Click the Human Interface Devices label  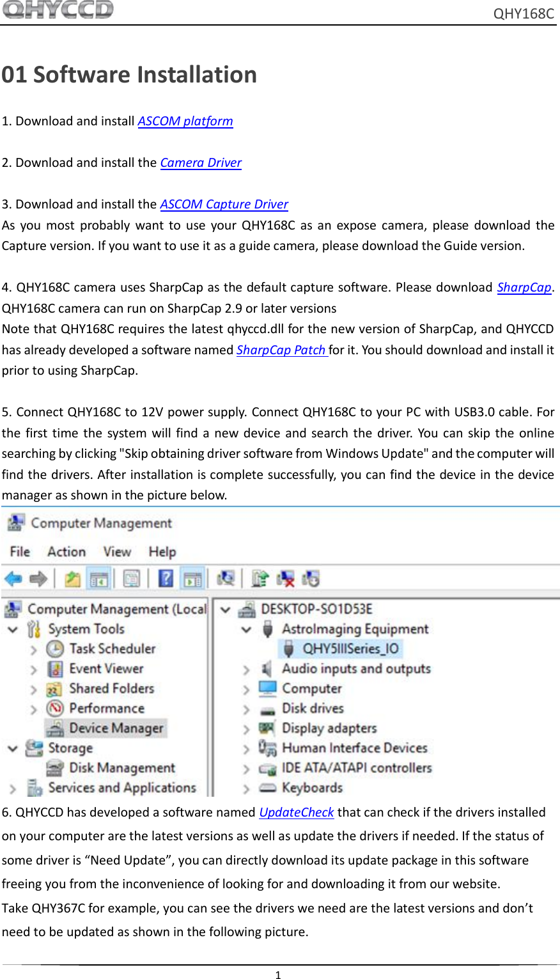point(355,748)
